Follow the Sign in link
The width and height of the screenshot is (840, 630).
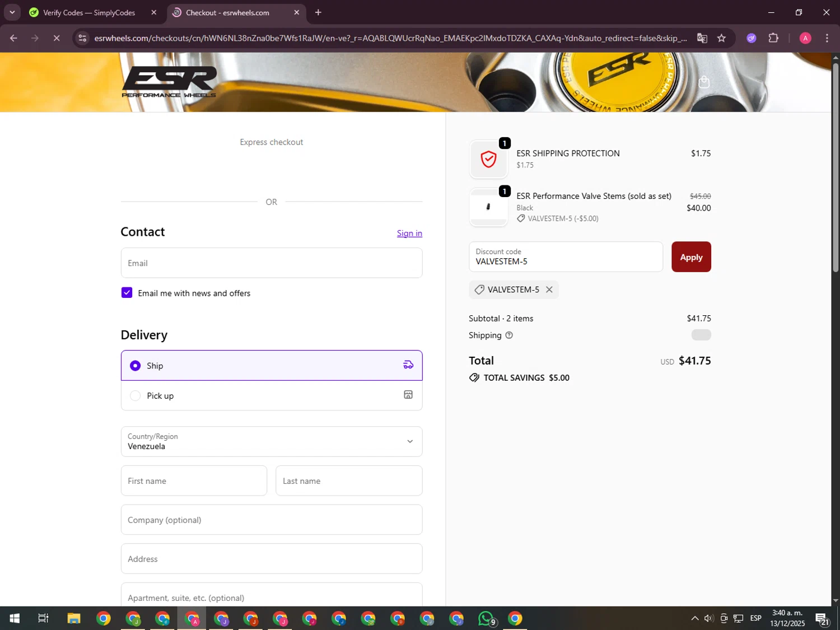coord(409,233)
